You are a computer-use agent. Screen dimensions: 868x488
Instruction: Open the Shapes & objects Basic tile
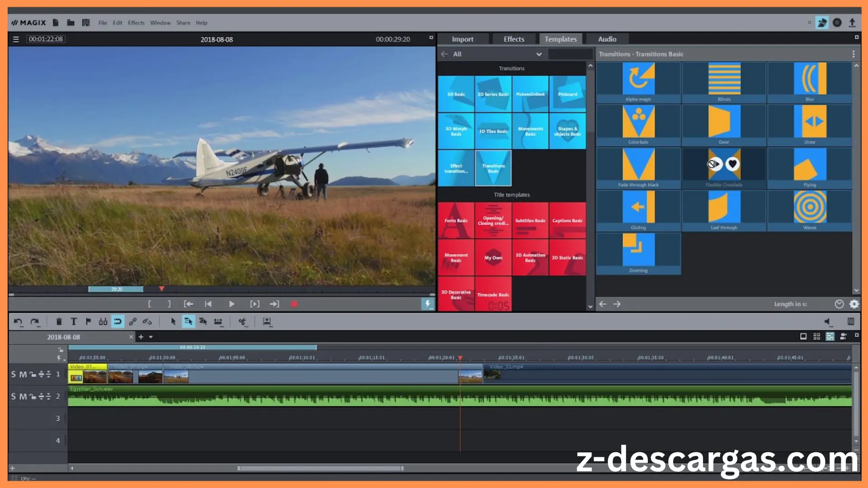point(567,131)
